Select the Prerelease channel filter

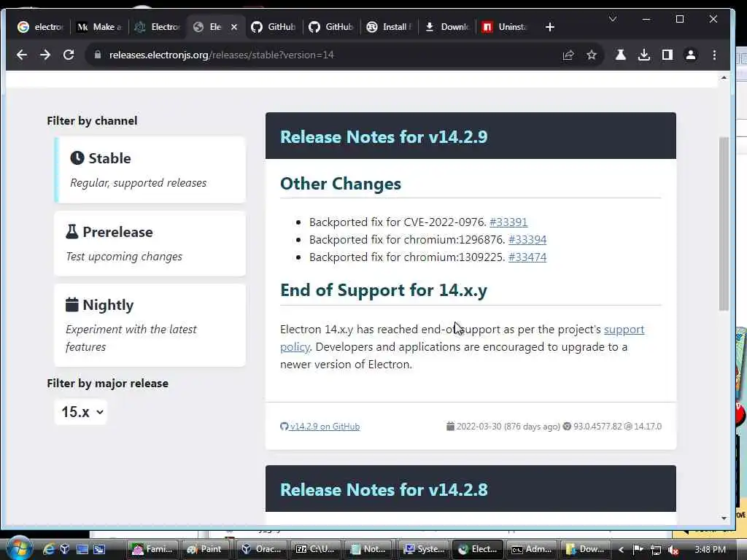point(150,244)
